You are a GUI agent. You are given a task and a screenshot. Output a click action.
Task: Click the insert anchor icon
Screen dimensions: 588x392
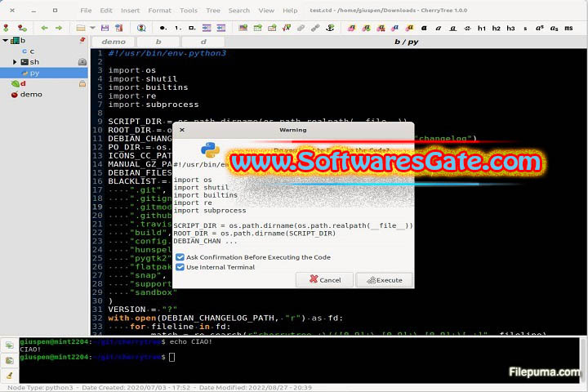(x=330, y=28)
